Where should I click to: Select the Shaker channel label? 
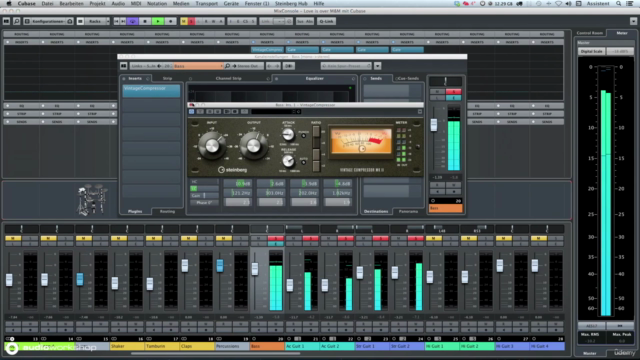(127, 346)
